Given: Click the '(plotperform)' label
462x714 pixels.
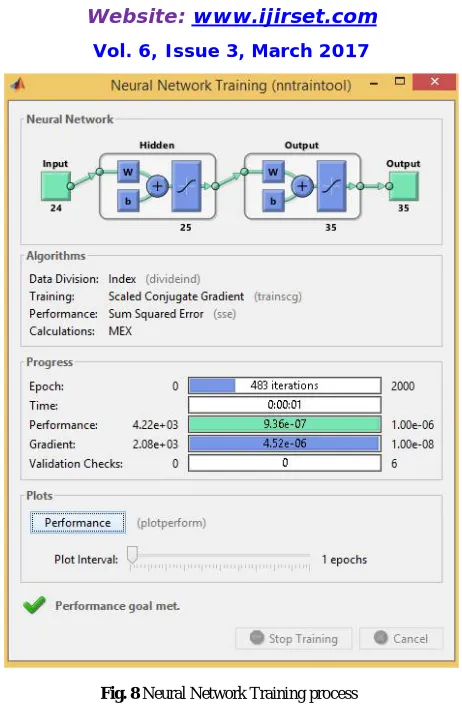Looking at the screenshot, I should (x=172, y=523).
